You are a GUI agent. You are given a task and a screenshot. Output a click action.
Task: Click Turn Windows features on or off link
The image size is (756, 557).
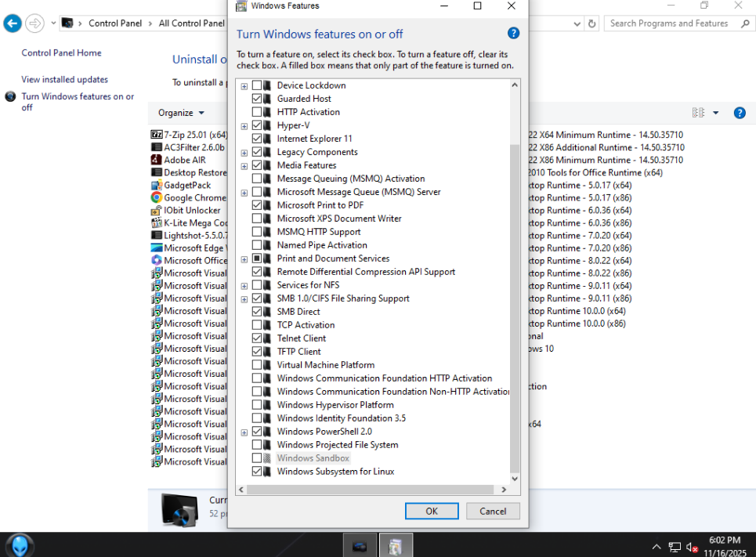click(x=78, y=102)
